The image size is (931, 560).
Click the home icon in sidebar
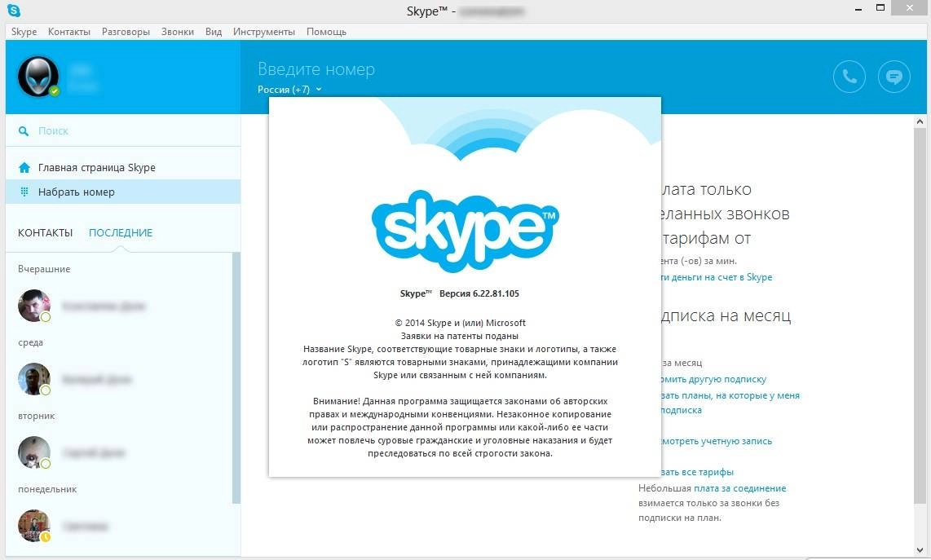tap(24, 167)
